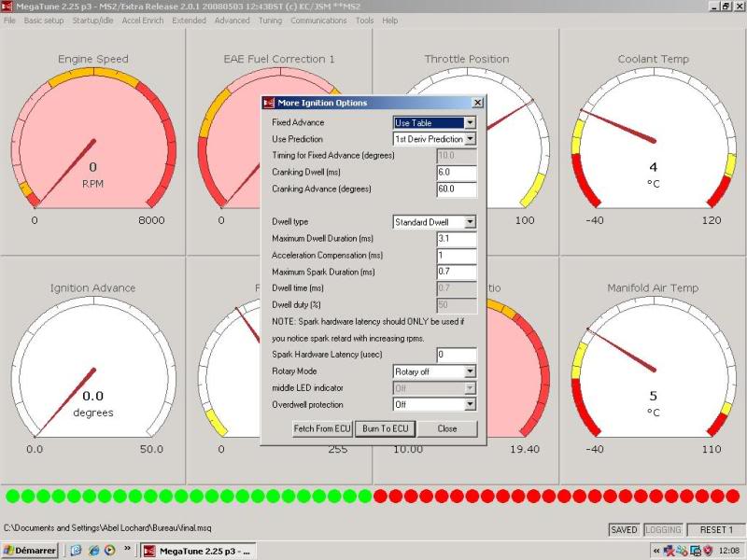This screenshot has height=560, width=747.
Task: Click the Throttle Position gauge title
Action: 466,59
